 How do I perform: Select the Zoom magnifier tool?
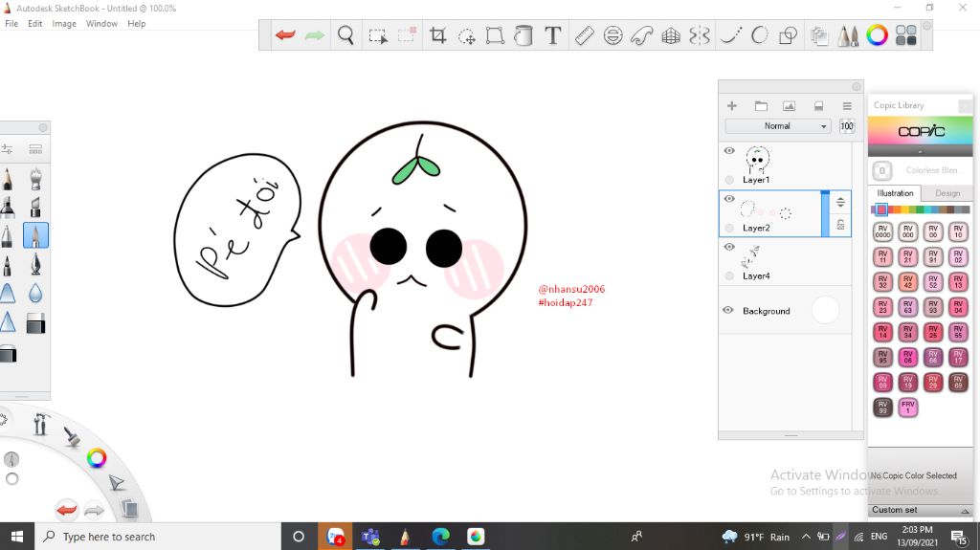pyautogui.click(x=345, y=35)
